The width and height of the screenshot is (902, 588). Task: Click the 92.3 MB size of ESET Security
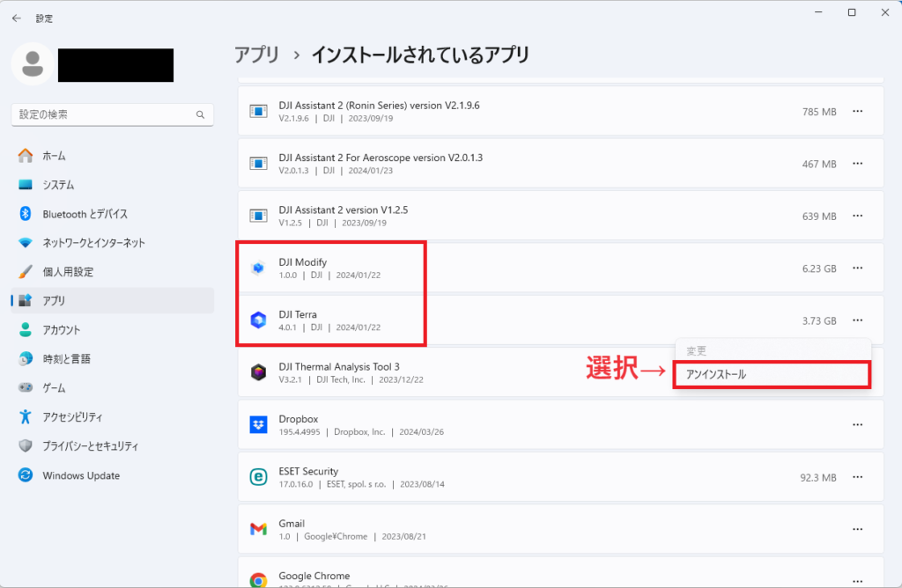coord(818,478)
